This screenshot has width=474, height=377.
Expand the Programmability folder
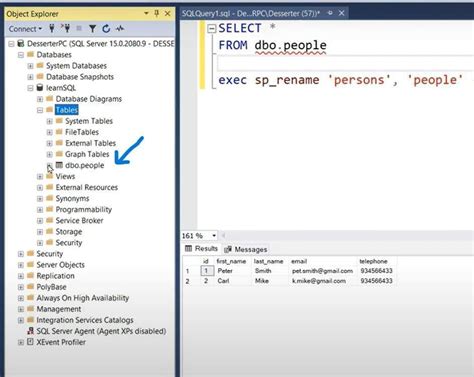click(x=40, y=210)
